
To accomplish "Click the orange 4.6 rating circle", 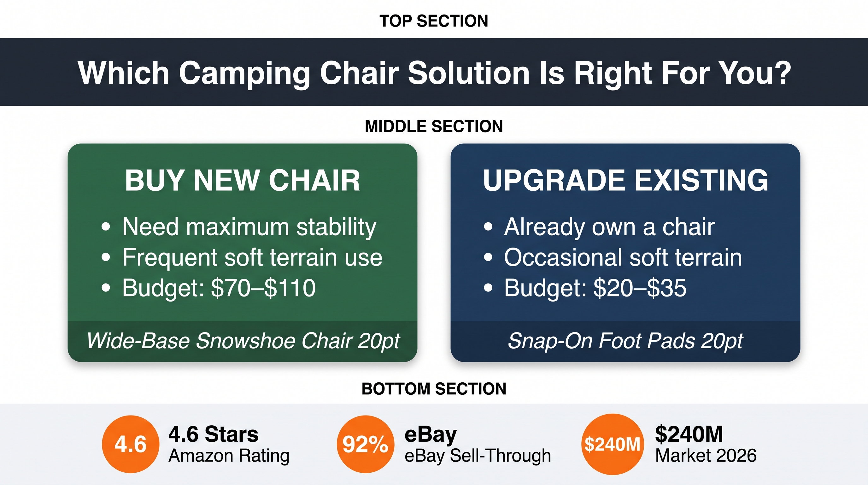I will tap(130, 444).
